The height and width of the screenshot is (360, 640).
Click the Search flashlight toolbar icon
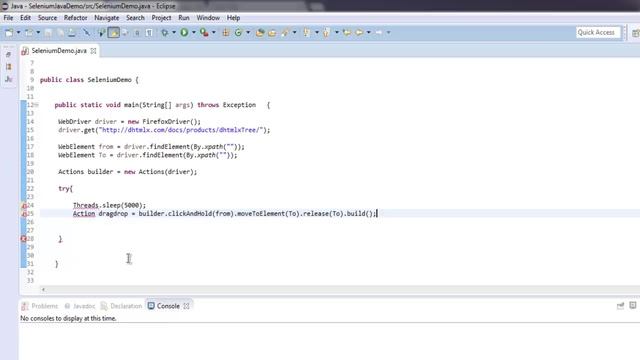[285, 33]
